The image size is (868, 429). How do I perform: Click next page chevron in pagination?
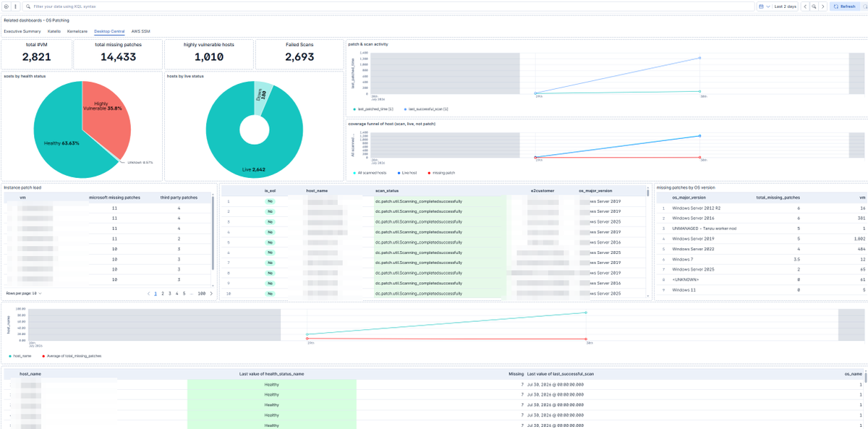tap(210, 293)
